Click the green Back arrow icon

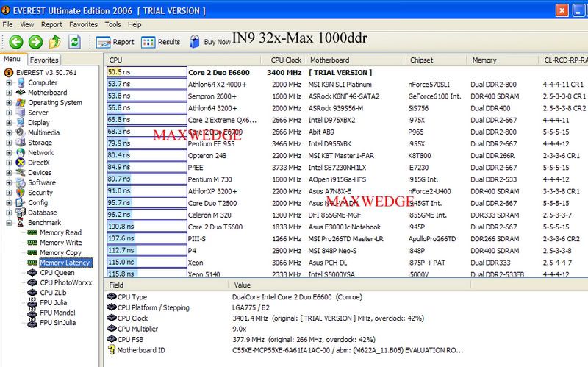(x=16, y=42)
